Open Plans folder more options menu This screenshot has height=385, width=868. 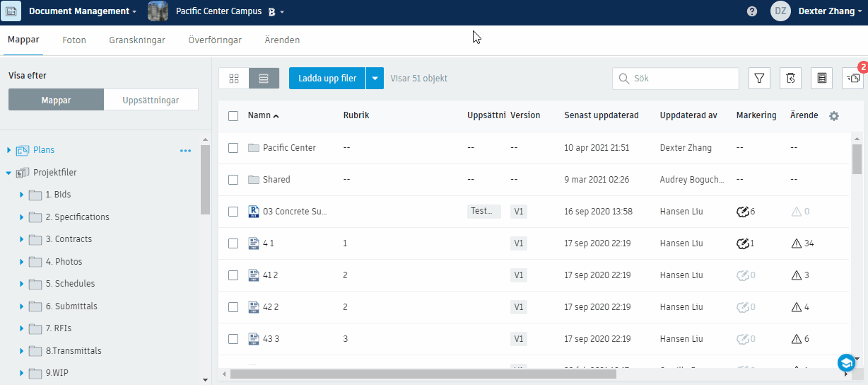point(185,150)
